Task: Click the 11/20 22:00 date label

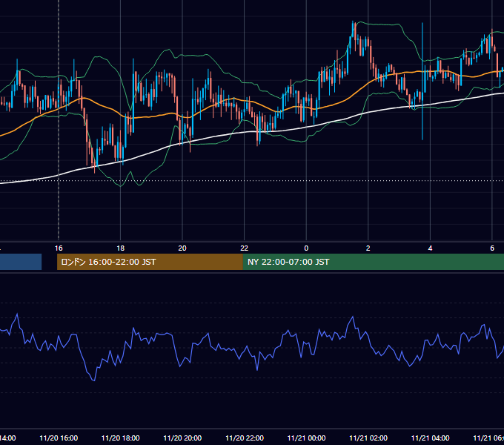Action: pyautogui.click(x=245, y=438)
